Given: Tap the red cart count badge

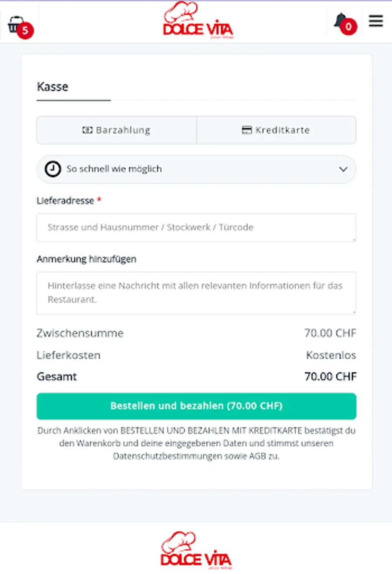Looking at the screenshot, I should (25, 31).
